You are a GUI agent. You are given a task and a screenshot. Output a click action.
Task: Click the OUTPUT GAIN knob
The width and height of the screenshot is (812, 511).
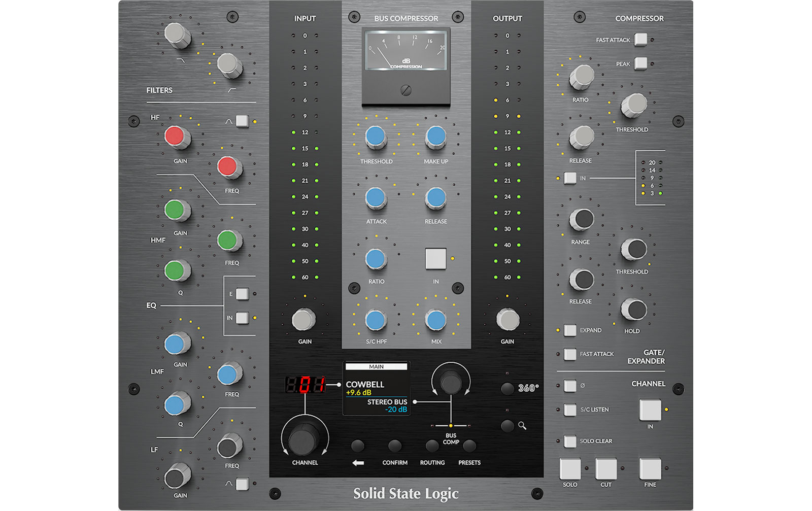point(507,320)
